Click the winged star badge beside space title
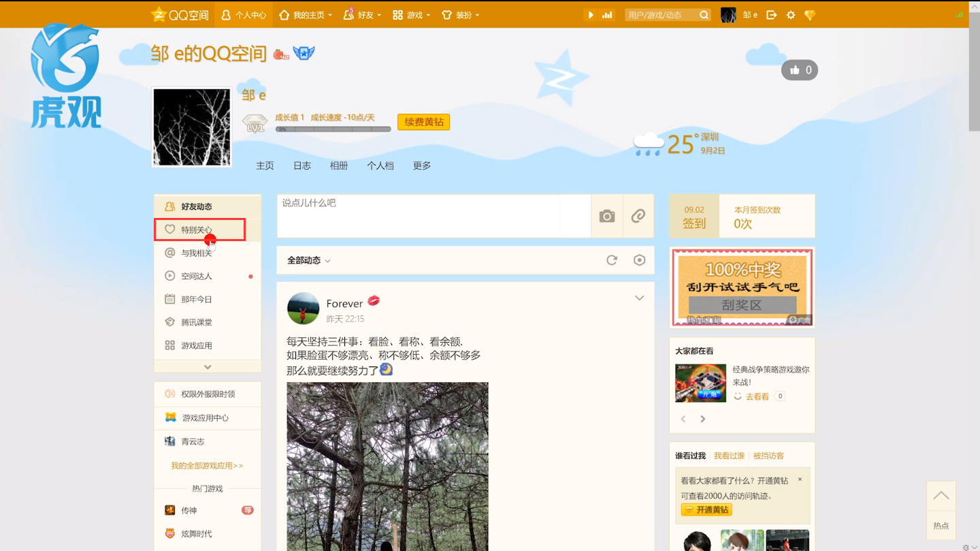This screenshot has height=551, width=980. (304, 53)
